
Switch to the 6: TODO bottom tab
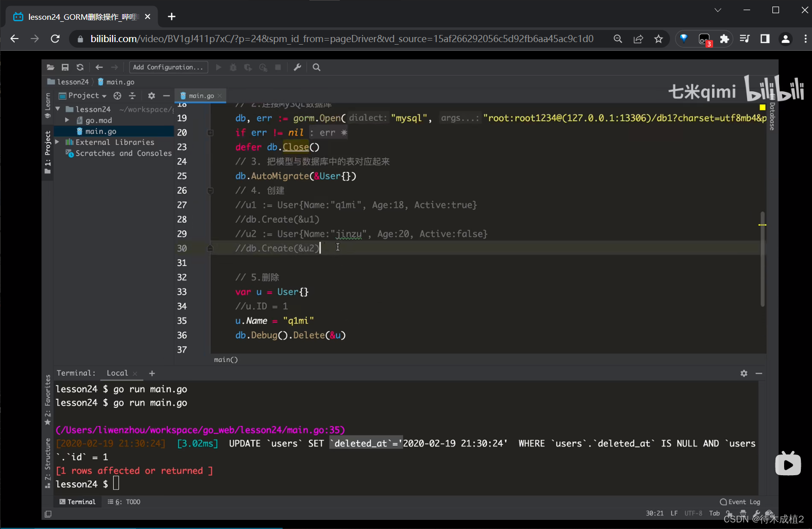124,502
